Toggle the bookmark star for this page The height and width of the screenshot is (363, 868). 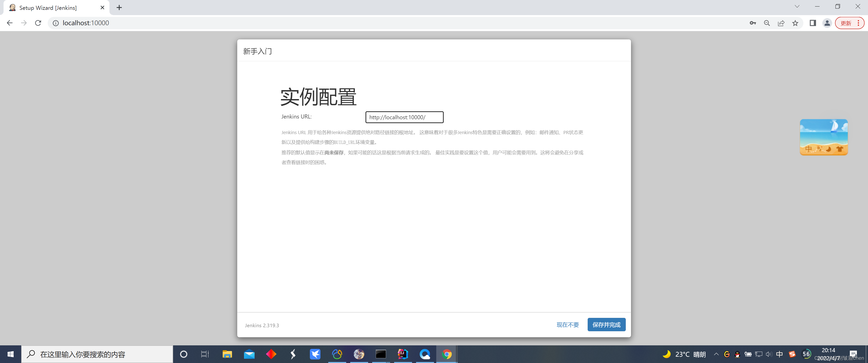tap(795, 23)
